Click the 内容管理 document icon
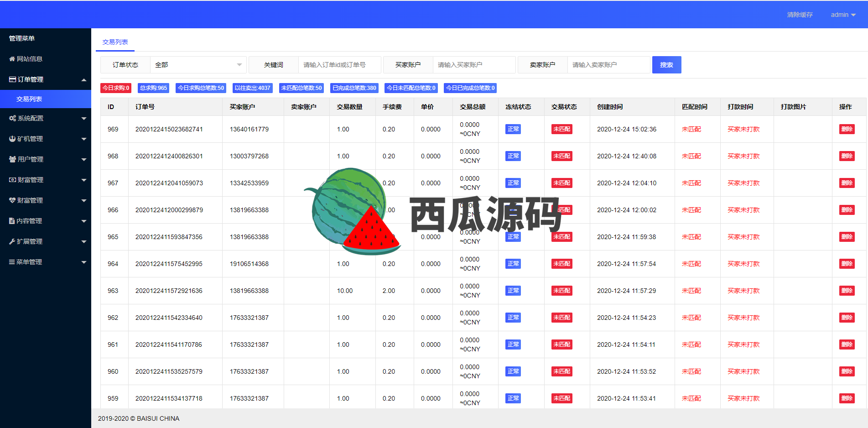868x428 pixels. (x=12, y=221)
